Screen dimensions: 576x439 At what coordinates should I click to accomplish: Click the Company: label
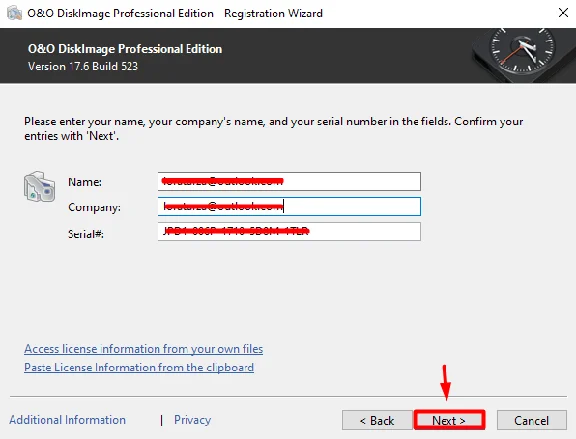coord(94,207)
